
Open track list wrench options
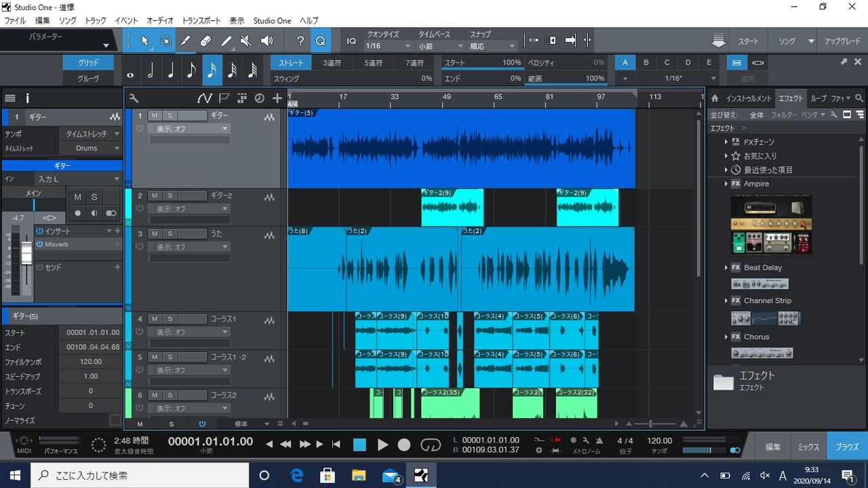134,98
